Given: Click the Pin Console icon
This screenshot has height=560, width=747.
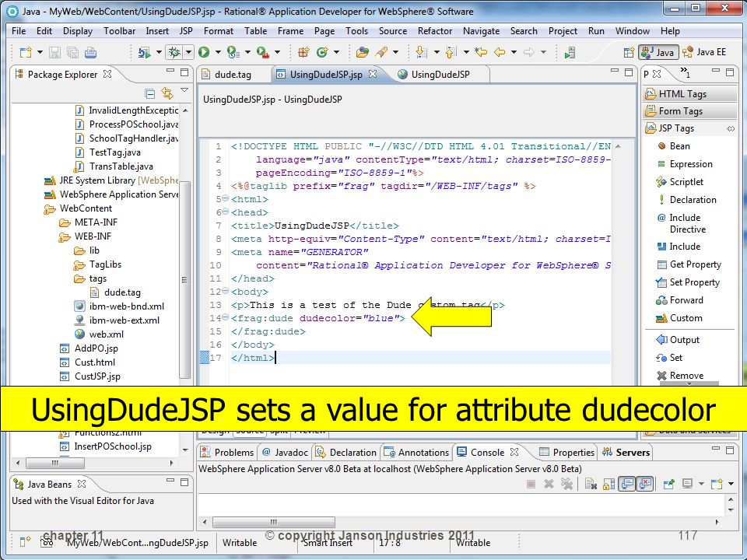Looking at the screenshot, I should pyautogui.click(x=669, y=484).
